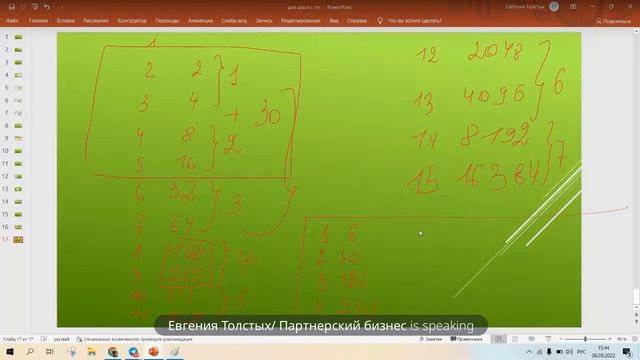This screenshot has width=640, height=360.
Task: Fit slide to current window icon
Action: pos(635,339)
